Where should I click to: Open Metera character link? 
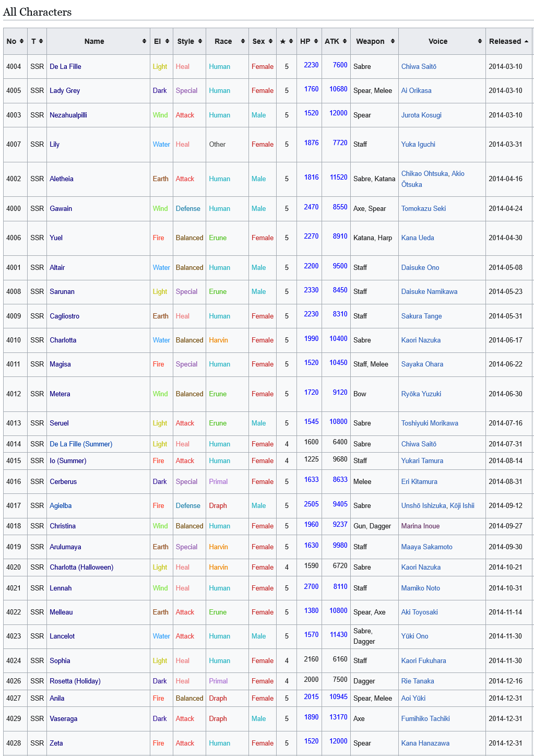pyautogui.click(x=60, y=394)
